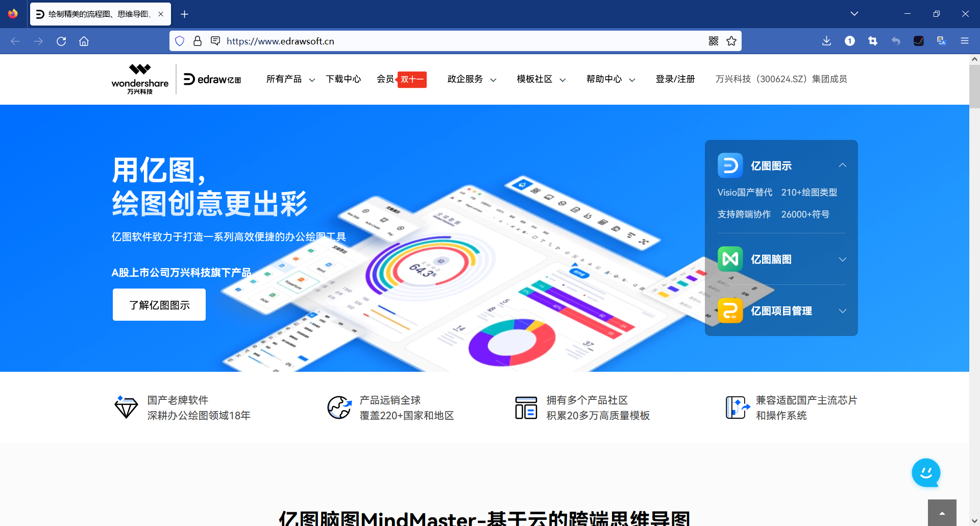Take a screenshot with crop icon

tap(873, 41)
